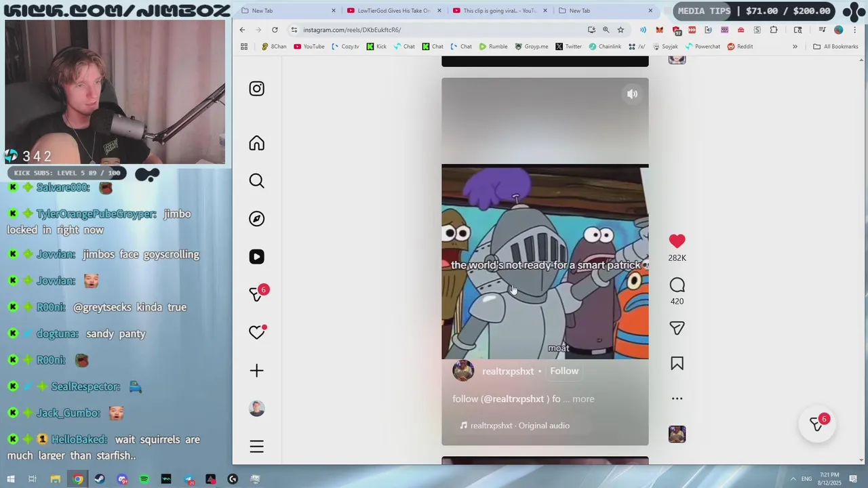Show hidden system tray icons
The width and height of the screenshot is (868, 488).
[793, 479]
